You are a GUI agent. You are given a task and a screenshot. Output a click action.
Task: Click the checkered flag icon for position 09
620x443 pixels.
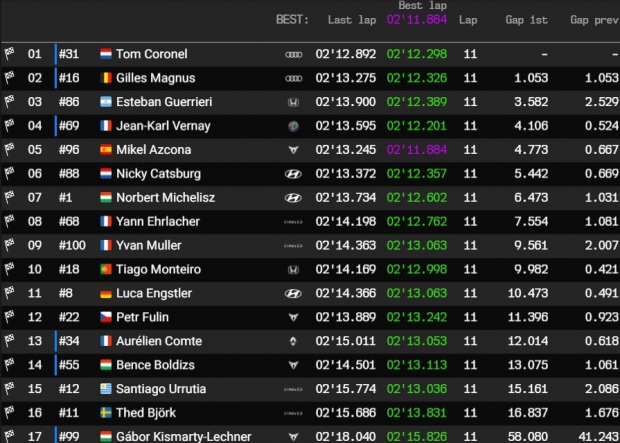point(9,246)
